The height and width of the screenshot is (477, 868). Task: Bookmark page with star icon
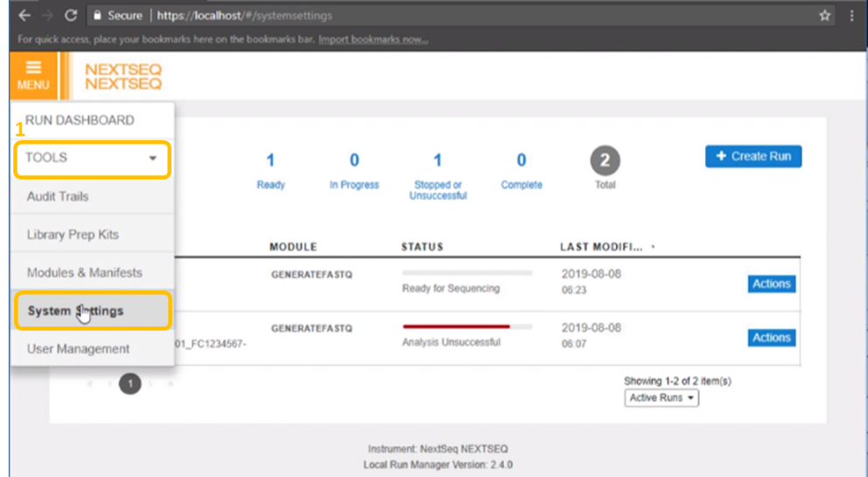(824, 16)
